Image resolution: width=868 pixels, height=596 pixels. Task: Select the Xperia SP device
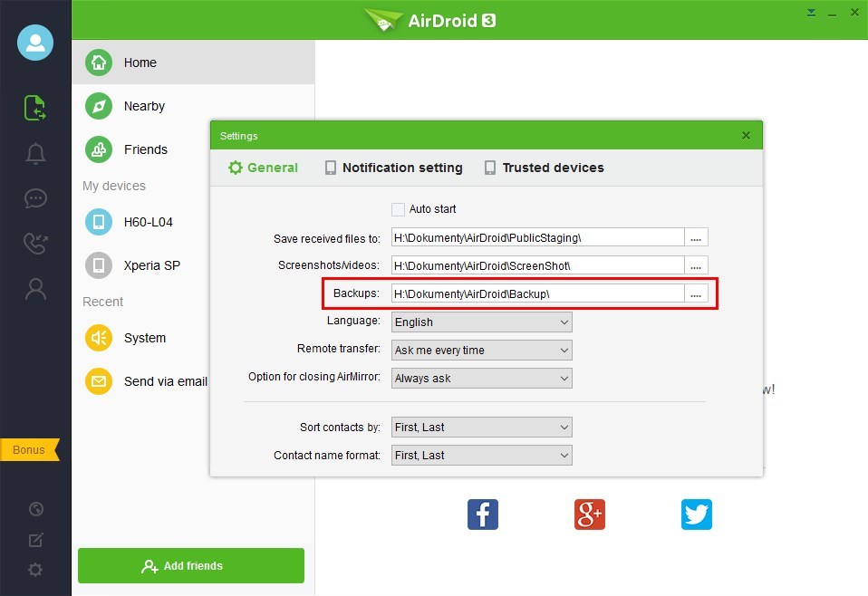(x=141, y=265)
